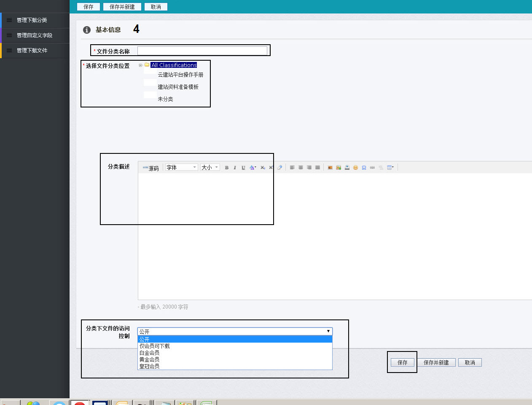Insert special character omega symbol
532x405 pixels.
364,168
